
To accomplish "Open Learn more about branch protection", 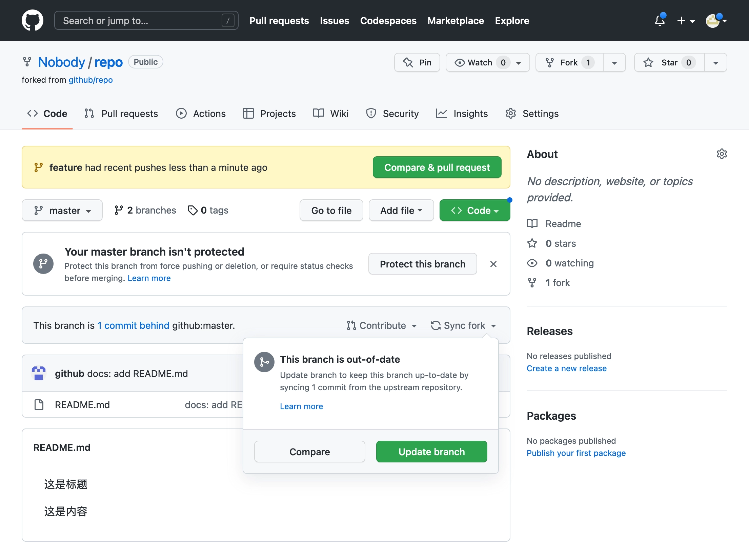I will click(149, 278).
